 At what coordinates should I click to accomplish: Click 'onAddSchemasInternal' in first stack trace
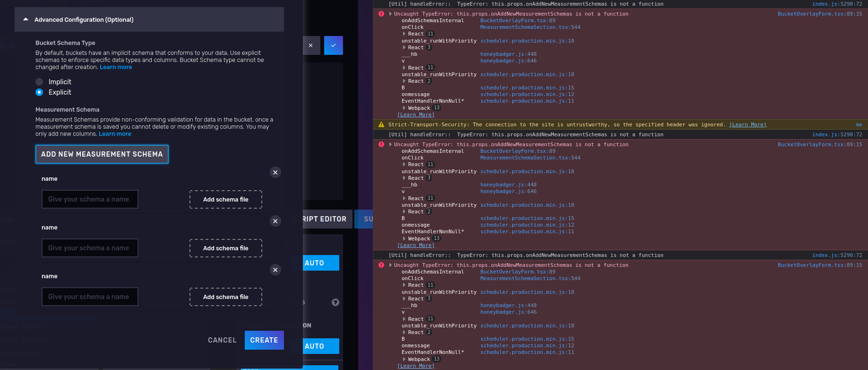(433, 20)
